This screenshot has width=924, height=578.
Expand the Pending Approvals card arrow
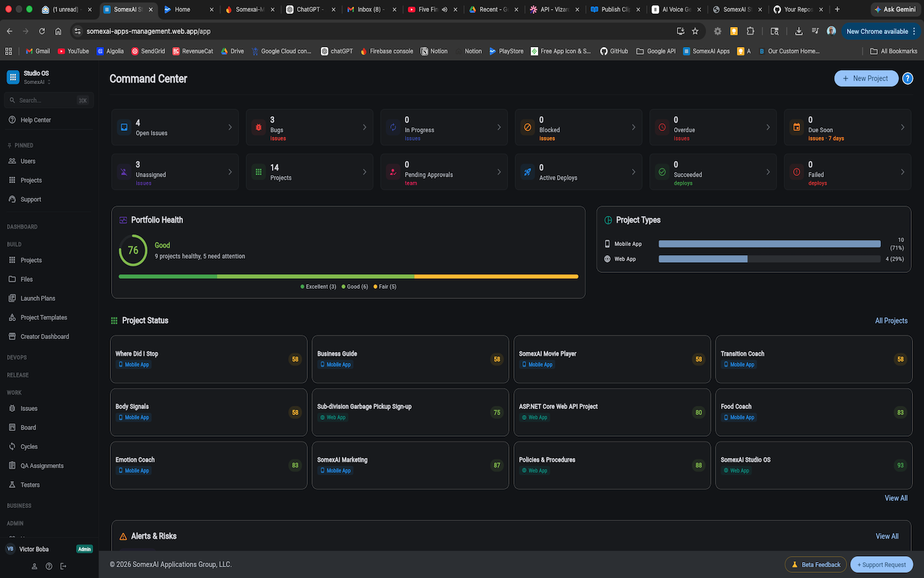[499, 171]
